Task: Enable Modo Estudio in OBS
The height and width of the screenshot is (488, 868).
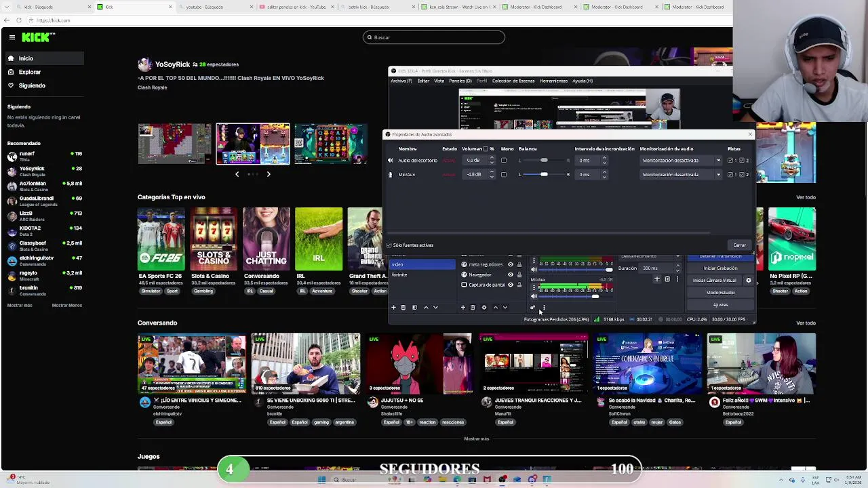Action: pyautogui.click(x=720, y=293)
